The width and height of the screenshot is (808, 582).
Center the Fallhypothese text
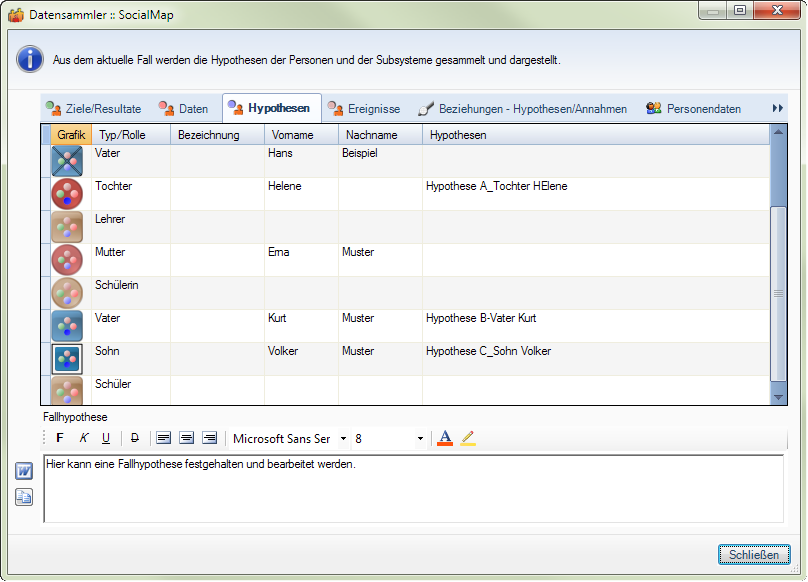186,438
